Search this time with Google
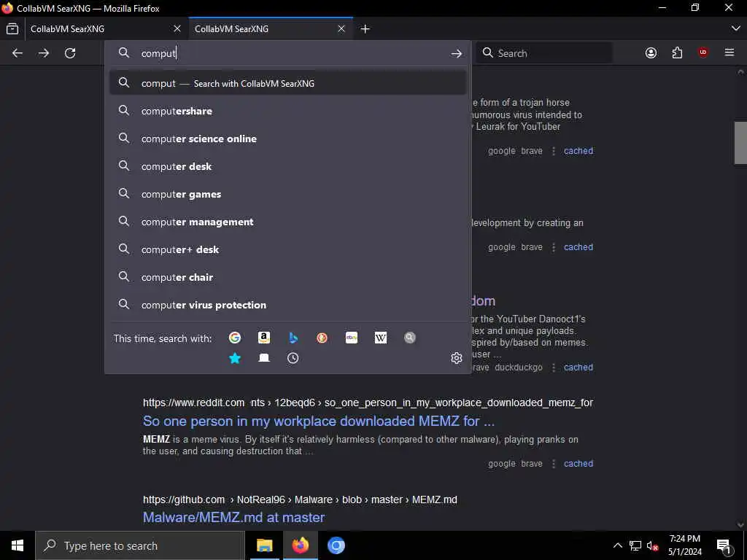This screenshot has width=747, height=560. (x=234, y=338)
